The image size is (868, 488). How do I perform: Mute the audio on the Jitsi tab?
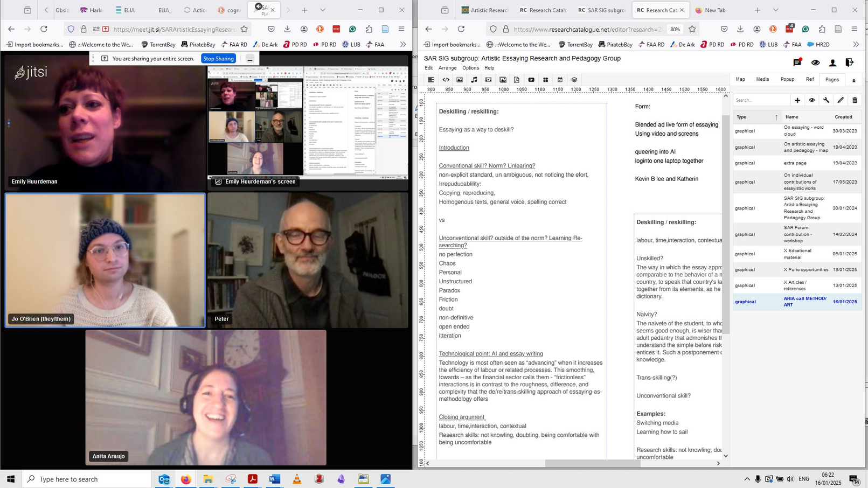258,6
